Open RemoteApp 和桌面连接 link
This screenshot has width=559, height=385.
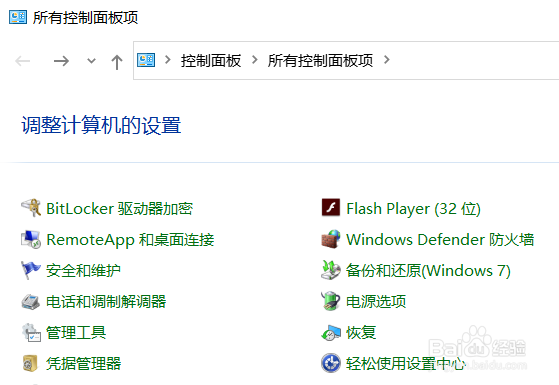click(x=130, y=240)
